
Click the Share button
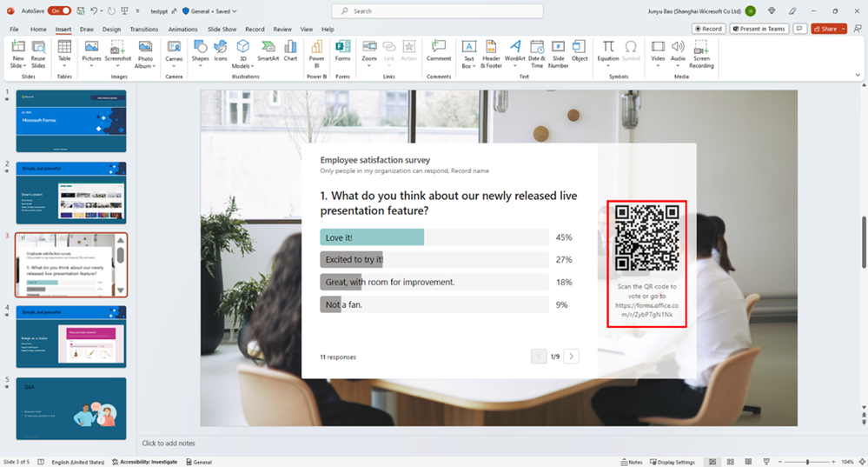click(x=825, y=29)
